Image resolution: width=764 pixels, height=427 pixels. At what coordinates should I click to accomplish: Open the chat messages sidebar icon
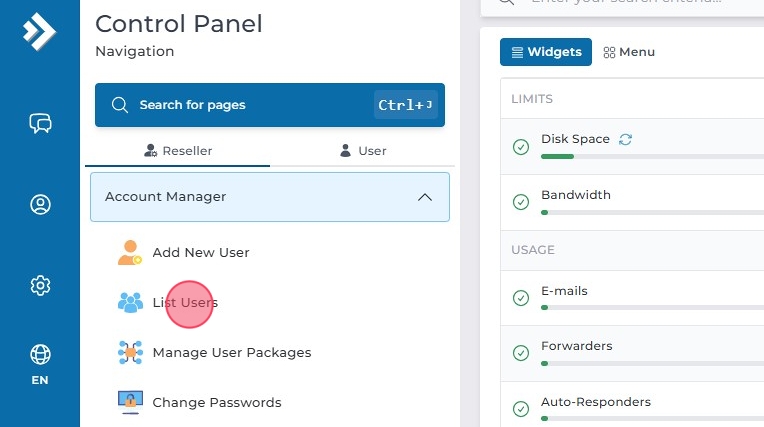(40, 123)
